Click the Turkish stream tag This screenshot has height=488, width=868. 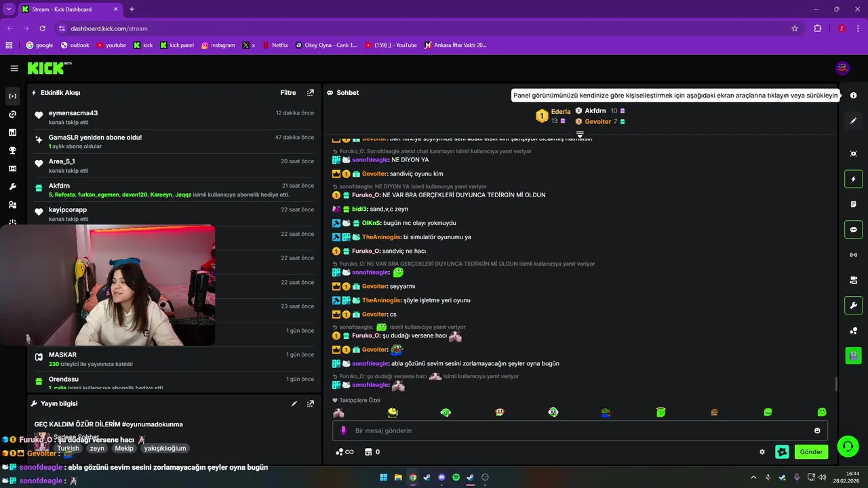coord(68,448)
